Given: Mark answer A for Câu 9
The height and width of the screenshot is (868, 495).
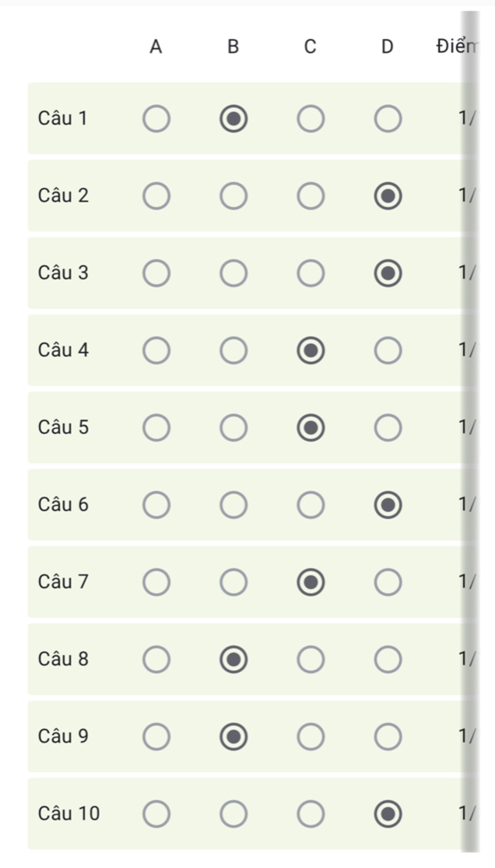Looking at the screenshot, I should pyautogui.click(x=156, y=737).
